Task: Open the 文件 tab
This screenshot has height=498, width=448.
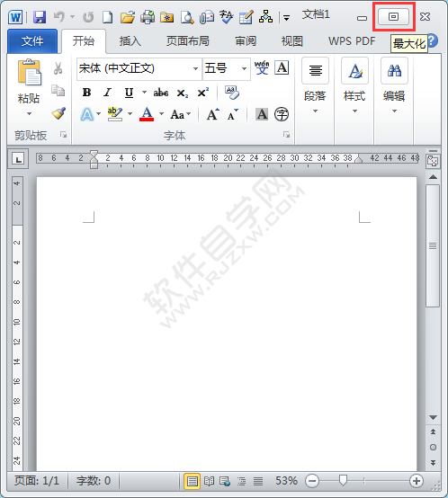Action: point(32,41)
